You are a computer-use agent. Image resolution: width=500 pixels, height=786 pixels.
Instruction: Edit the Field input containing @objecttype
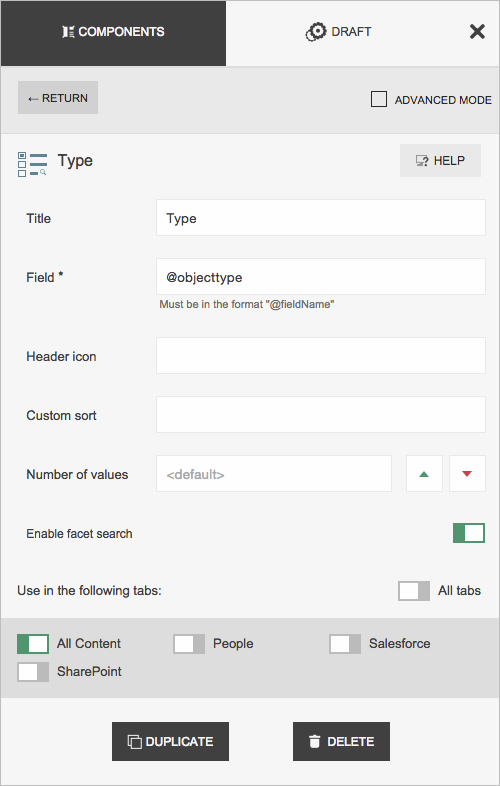320,277
